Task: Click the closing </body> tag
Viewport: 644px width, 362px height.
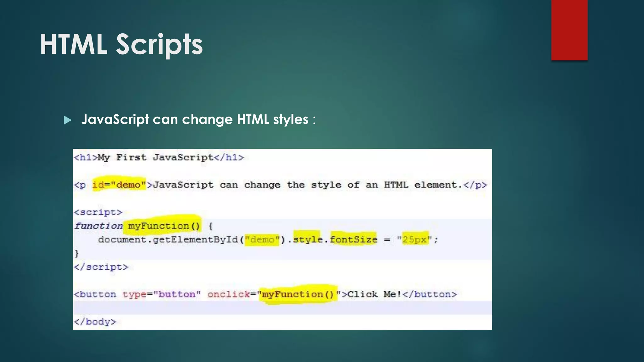Action: click(95, 322)
